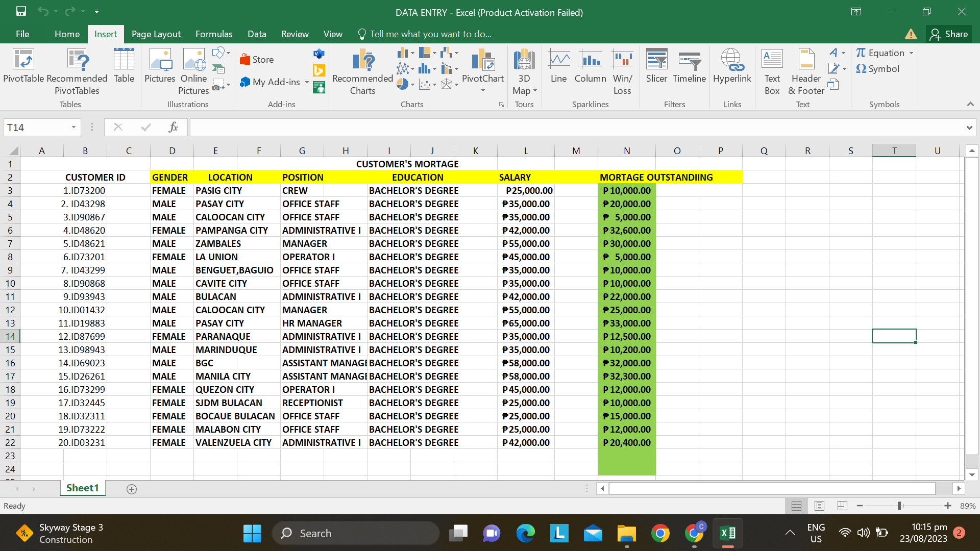Expand the Name Box dropdown

[73, 127]
